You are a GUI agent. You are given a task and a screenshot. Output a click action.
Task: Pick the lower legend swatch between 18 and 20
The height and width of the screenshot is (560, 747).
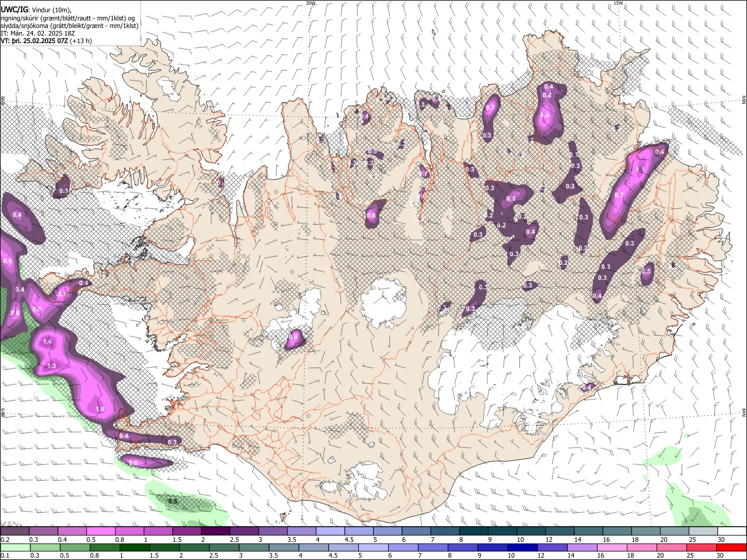click(642, 548)
